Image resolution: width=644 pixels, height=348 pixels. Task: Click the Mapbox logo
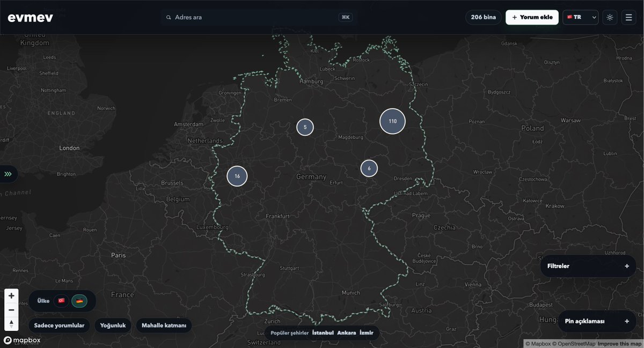[x=22, y=340]
